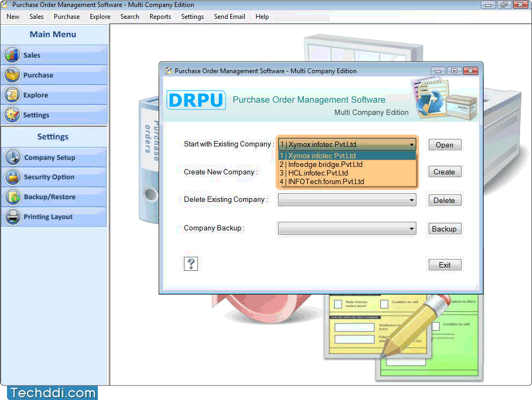Click the Backup/Restore label
The height and width of the screenshot is (400, 532).
(49, 197)
